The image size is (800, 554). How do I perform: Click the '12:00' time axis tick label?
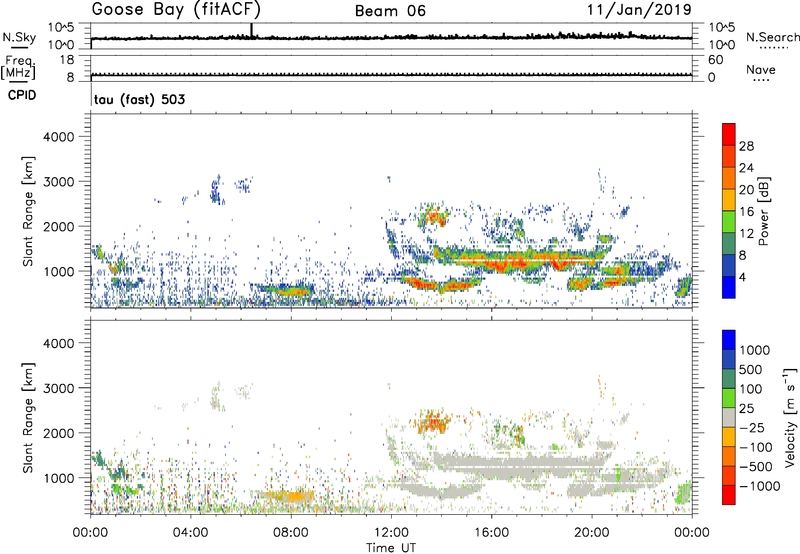391,533
